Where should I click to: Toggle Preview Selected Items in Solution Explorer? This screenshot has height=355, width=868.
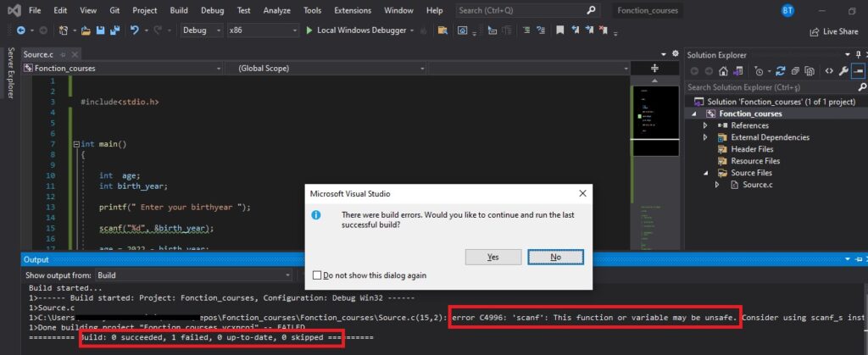pyautogui.click(x=858, y=71)
